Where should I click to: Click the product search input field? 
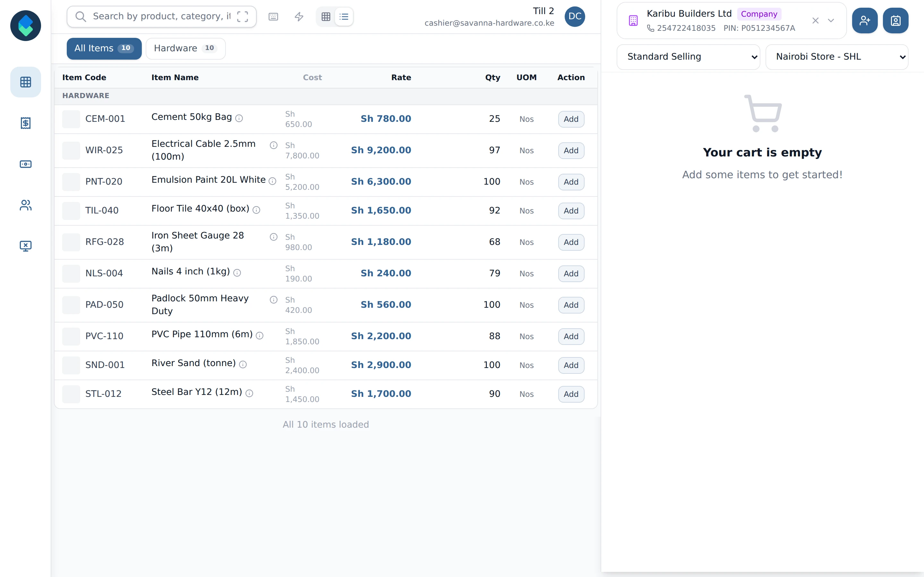click(x=161, y=16)
